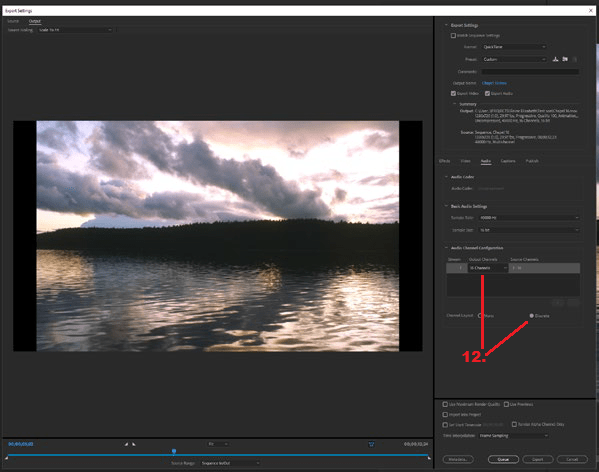This screenshot has height=472, width=599.
Task: Switch to the Video tab
Action: click(x=465, y=161)
